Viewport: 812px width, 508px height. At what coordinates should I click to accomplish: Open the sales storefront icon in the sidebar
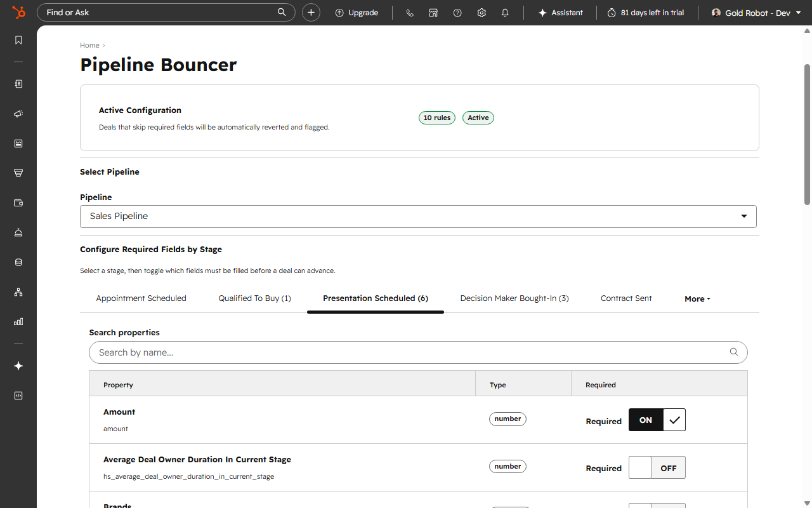18,173
